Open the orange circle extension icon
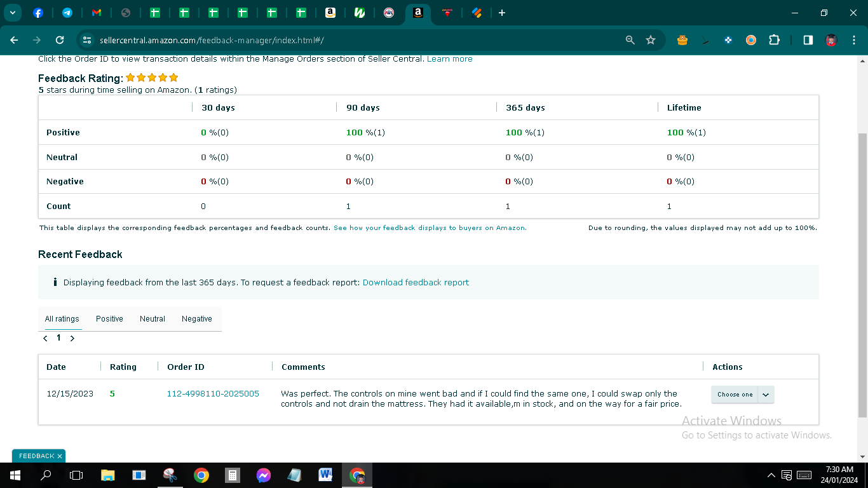Viewport: 868px width, 488px height. [x=751, y=40]
